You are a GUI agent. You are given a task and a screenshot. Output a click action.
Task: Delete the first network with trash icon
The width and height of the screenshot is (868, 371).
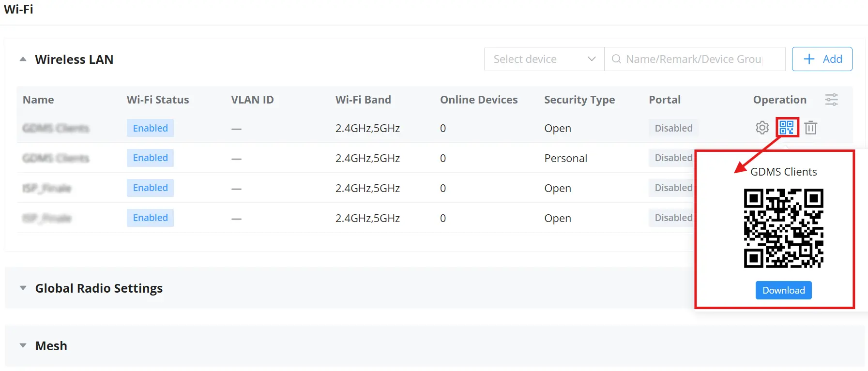(x=811, y=128)
